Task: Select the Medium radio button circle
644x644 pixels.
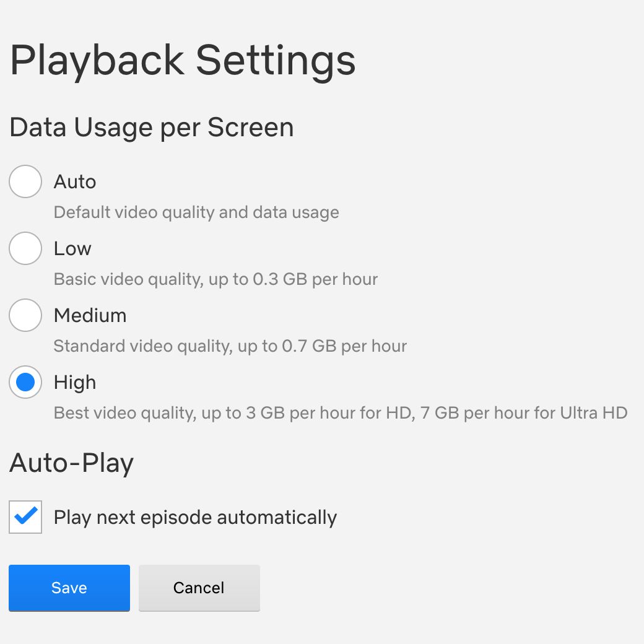Action: (25, 315)
